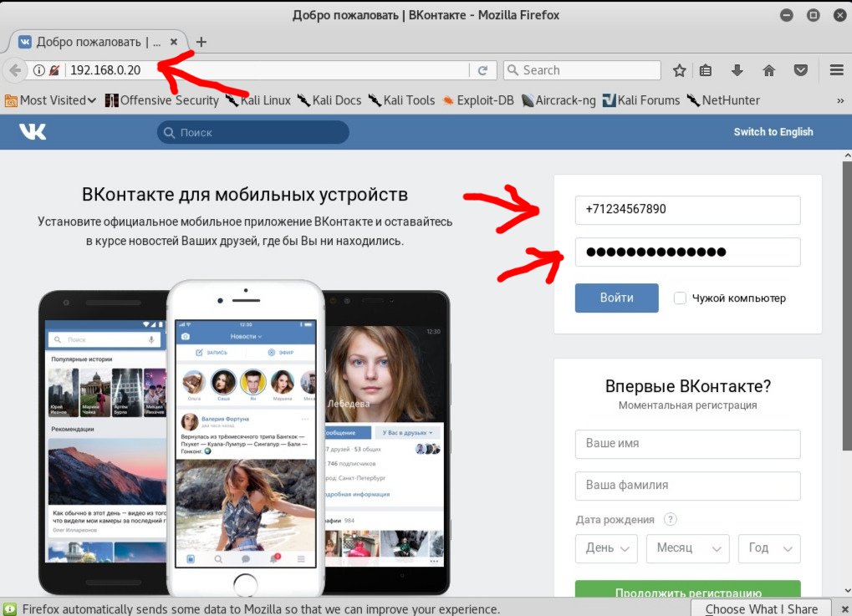Click the VK logo in header
Image resolution: width=852 pixels, height=616 pixels.
tap(33, 131)
